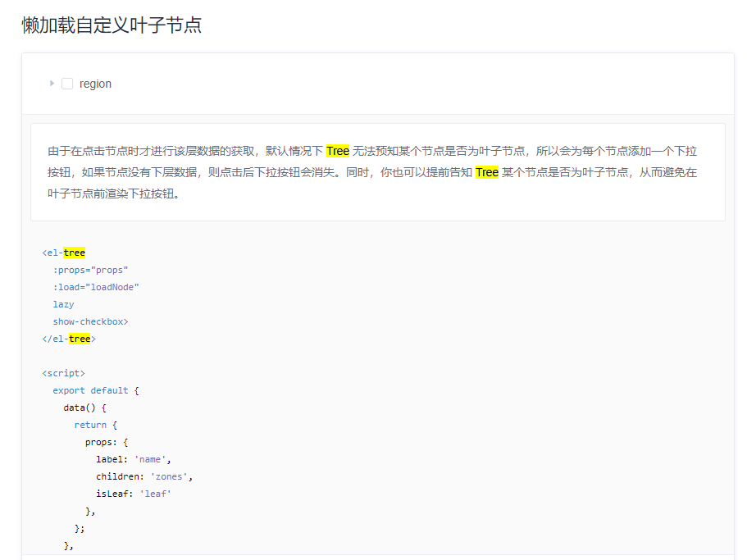The image size is (747, 560).
Task: Click the export default { line
Action: [x=96, y=390]
